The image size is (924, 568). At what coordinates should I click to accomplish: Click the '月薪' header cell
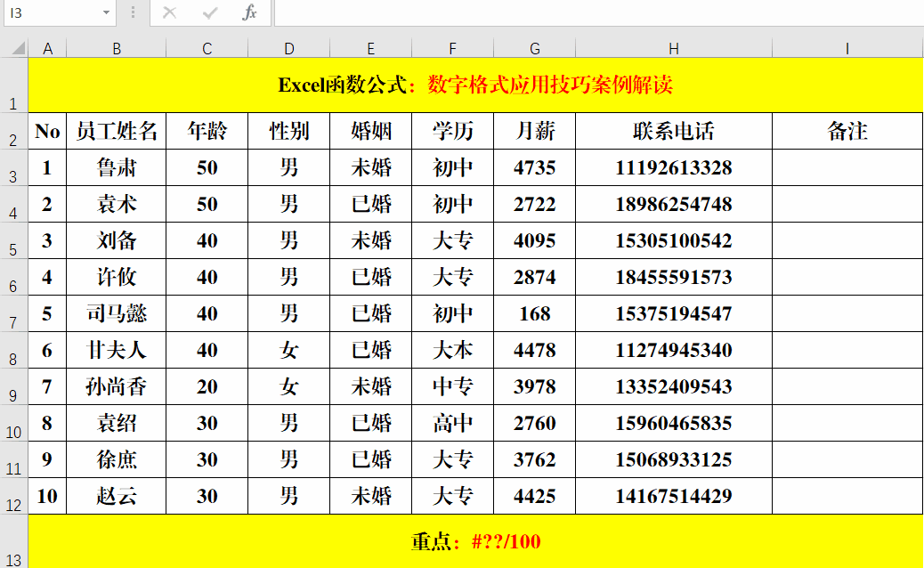[534, 131]
